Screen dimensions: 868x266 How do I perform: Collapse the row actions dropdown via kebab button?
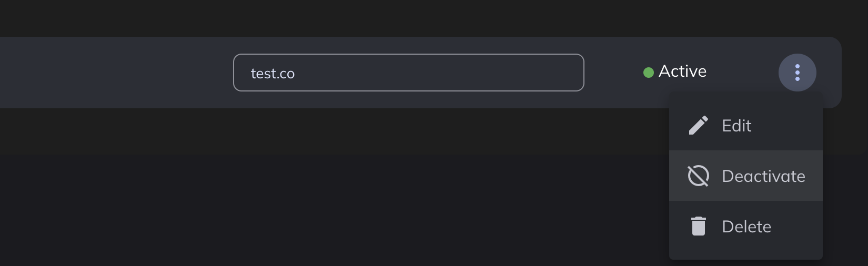click(798, 73)
